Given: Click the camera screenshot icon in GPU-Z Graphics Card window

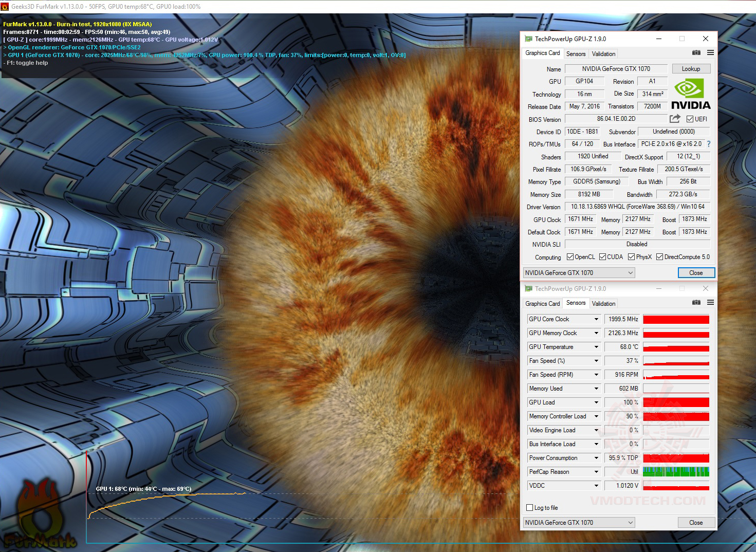Looking at the screenshot, I should tap(696, 52).
